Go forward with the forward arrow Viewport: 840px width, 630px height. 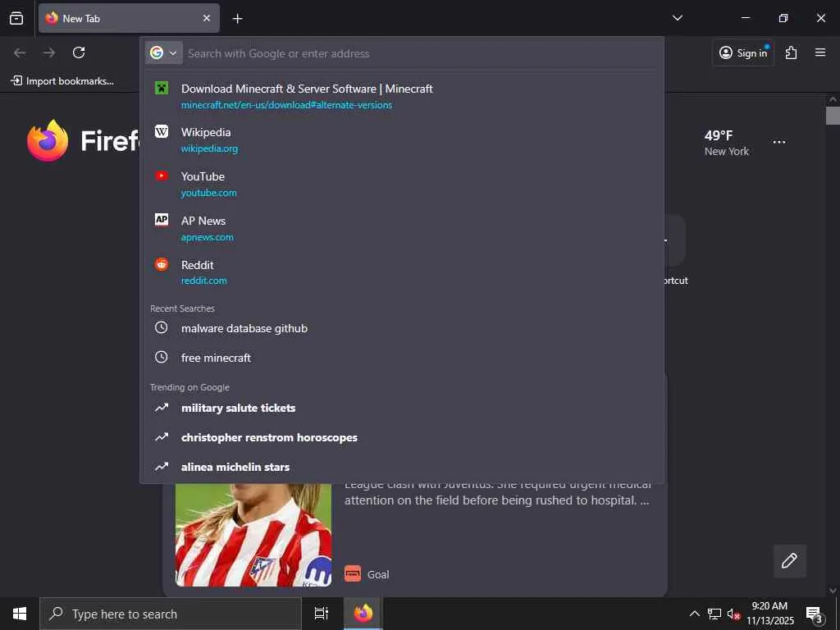[x=49, y=52]
